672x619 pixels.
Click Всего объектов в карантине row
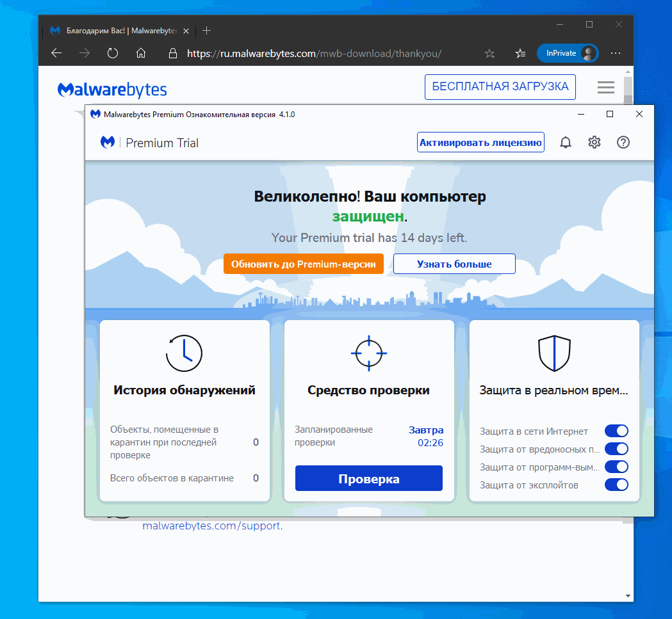tap(184, 478)
